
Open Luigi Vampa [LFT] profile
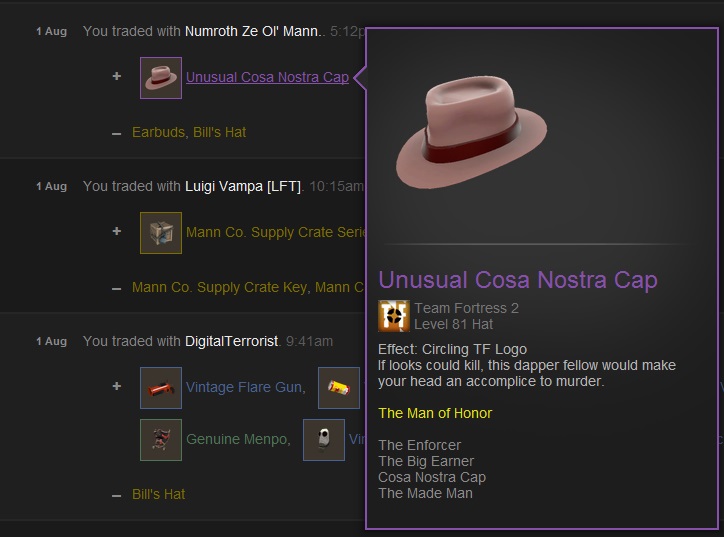point(243,187)
